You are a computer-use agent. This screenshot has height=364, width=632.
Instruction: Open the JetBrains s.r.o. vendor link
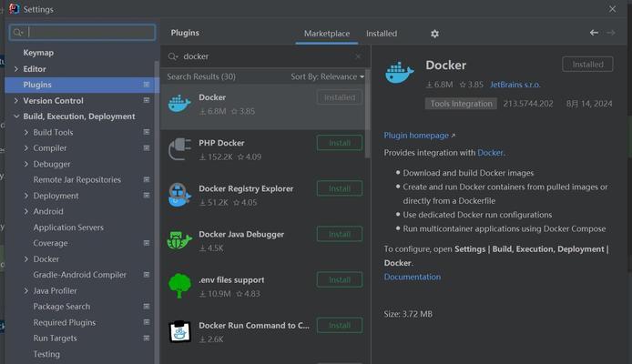[x=515, y=85]
